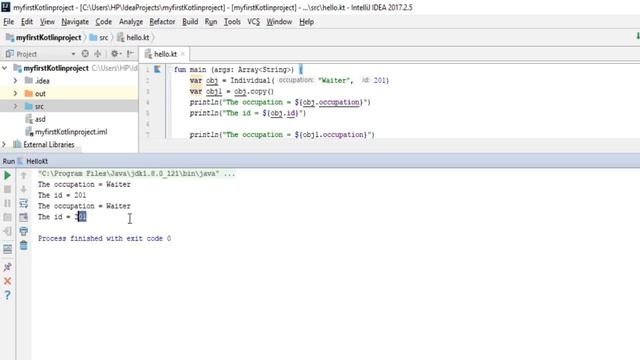Open the Edit menu
Image resolution: width=640 pixels, height=360 pixels.
tap(27, 22)
